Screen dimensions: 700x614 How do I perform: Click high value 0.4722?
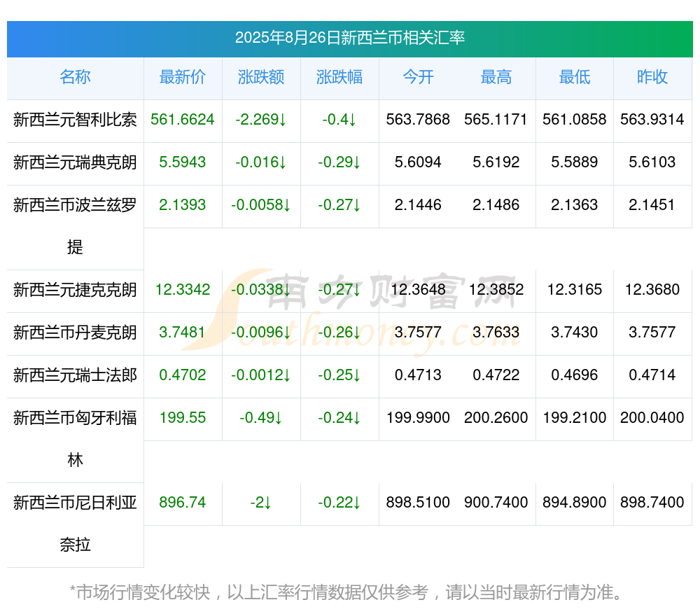click(x=496, y=375)
